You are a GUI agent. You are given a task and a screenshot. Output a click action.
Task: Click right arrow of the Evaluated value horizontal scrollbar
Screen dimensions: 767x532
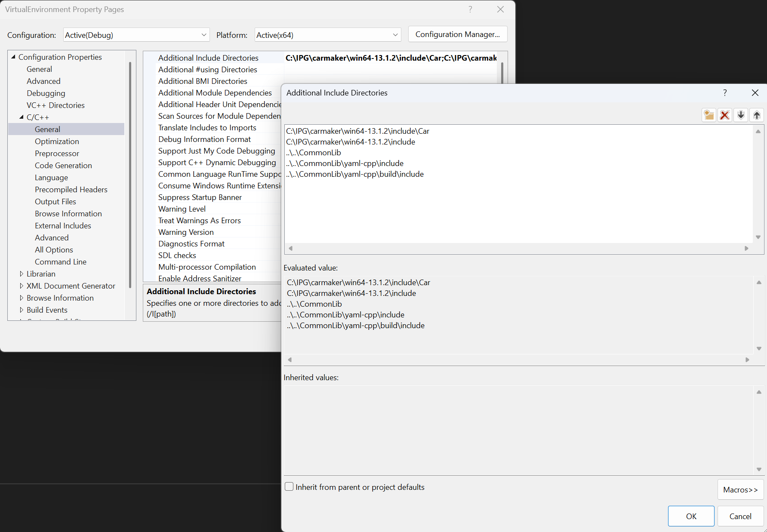click(747, 360)
